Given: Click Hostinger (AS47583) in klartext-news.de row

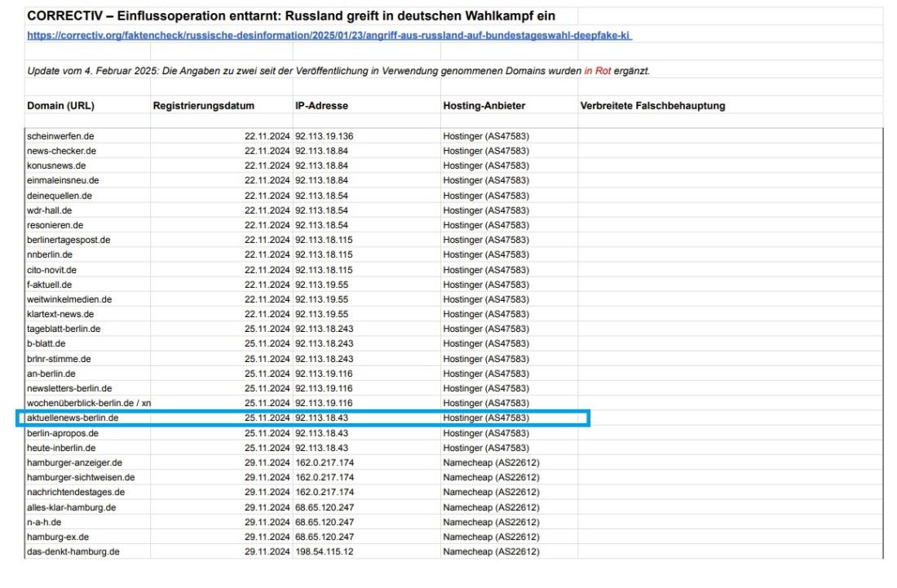Looking at the screenshot, I should (486, 314).
